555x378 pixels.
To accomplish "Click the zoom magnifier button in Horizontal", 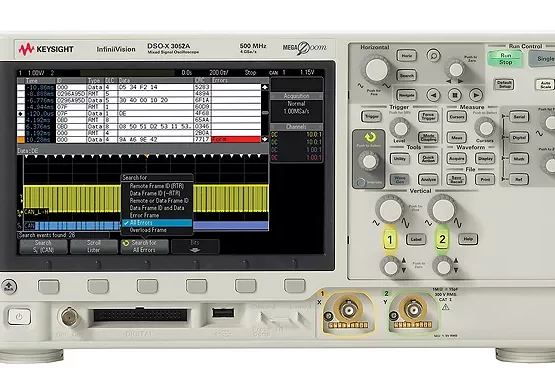I will point(433,55).
